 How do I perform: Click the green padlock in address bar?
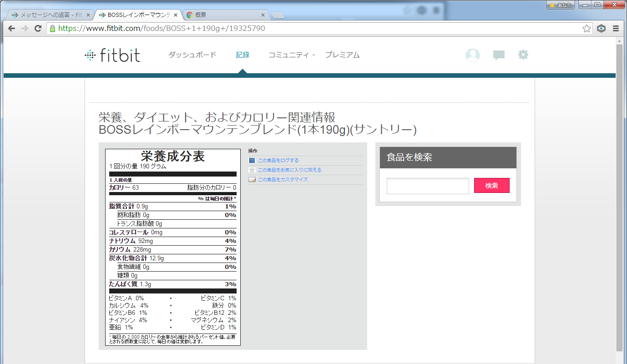pyautogui.click(x=52, y=28)
